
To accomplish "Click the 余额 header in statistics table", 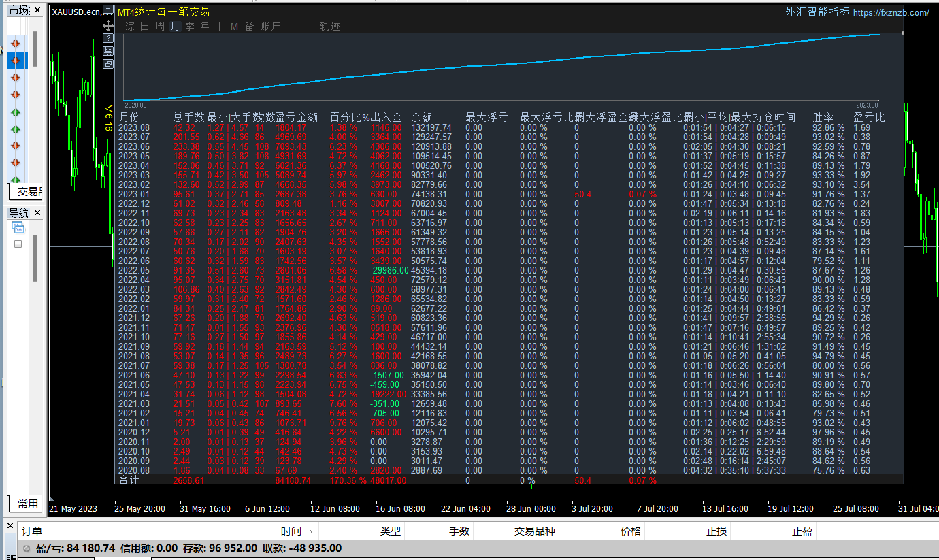I will pos(422,117).
